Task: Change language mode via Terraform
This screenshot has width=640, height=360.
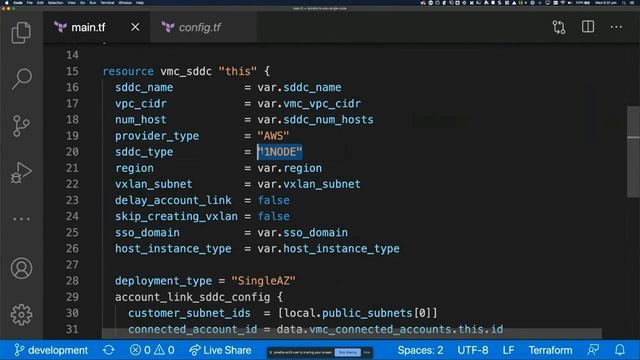Action: pos(550,350)
